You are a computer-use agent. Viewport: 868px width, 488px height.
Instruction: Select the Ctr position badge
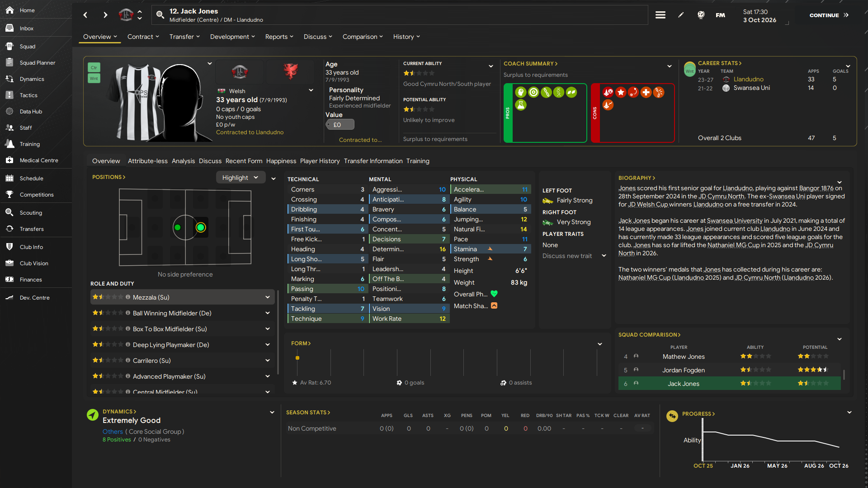point(94,67)
